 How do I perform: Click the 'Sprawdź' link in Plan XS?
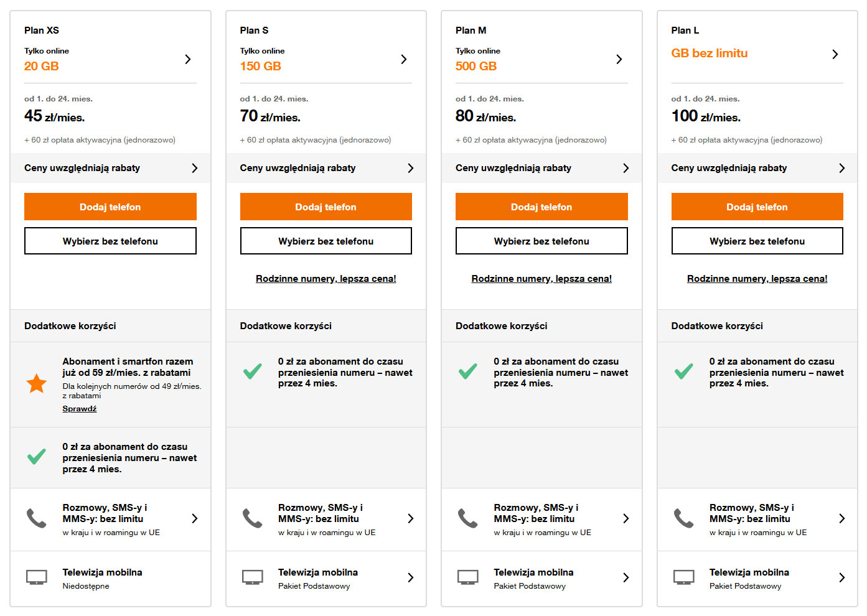(x=80, y=409)
